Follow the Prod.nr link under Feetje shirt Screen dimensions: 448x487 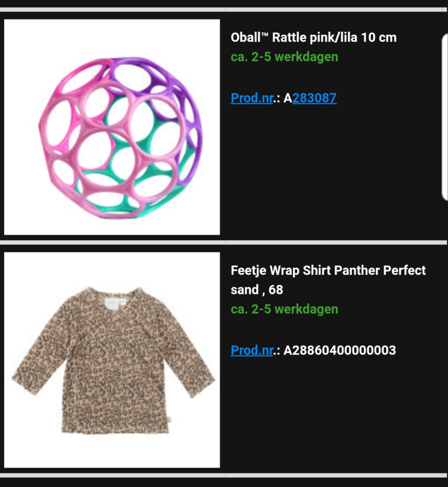[252, 350]
